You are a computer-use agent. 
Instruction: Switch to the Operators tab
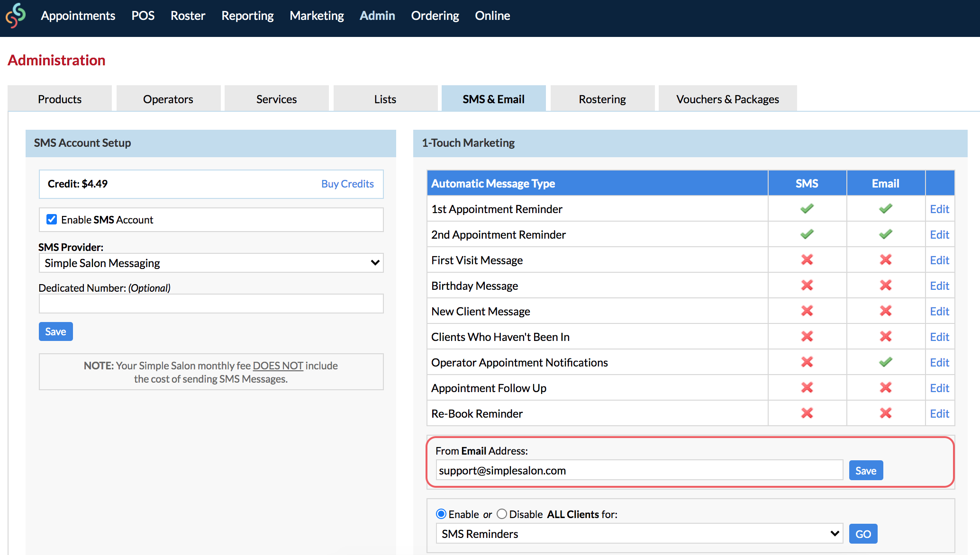pos(168,98)
